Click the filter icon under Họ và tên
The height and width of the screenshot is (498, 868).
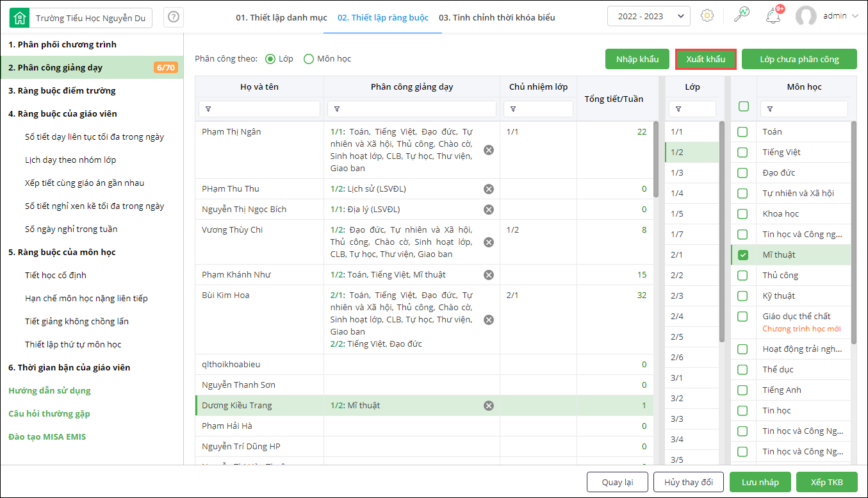[208, 109]
